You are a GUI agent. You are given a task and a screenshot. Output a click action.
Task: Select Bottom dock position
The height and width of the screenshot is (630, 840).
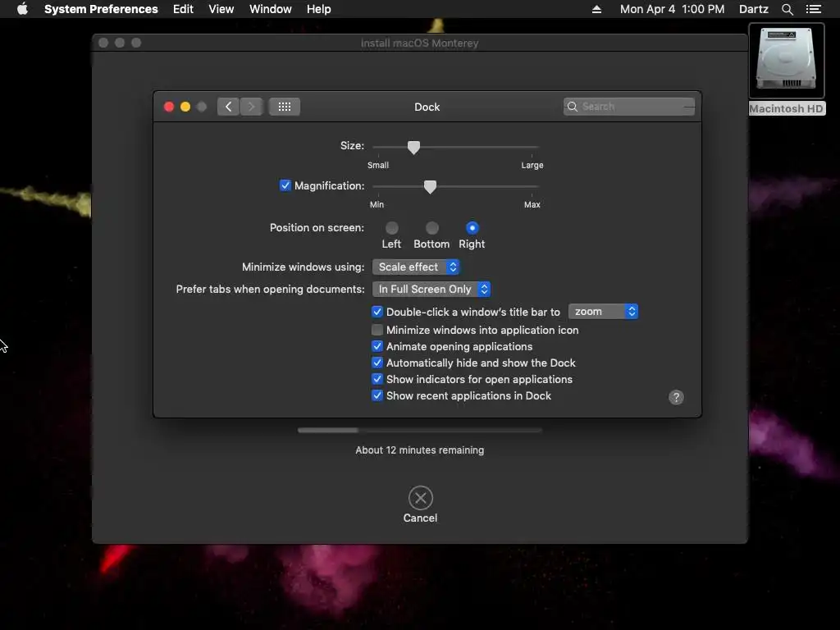click(x=431, y=228)
